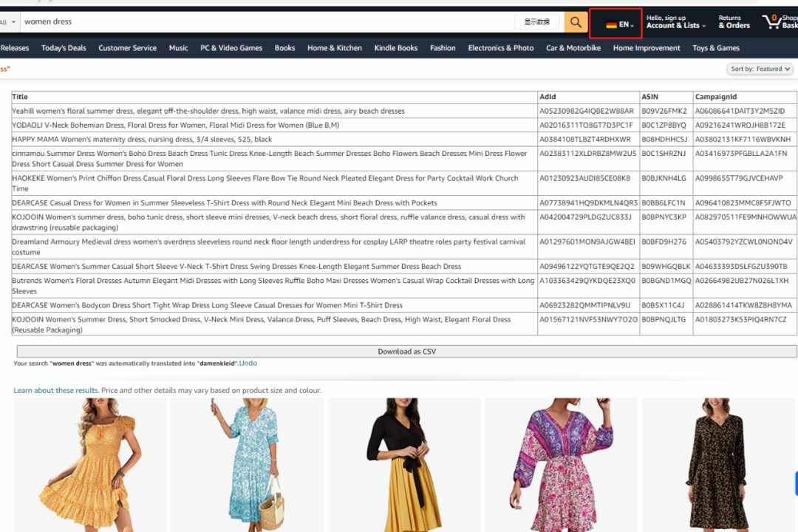Screen dimensions: 798x532
Task: Open the Sort by Featured dropdown
Action: (760, 69)
